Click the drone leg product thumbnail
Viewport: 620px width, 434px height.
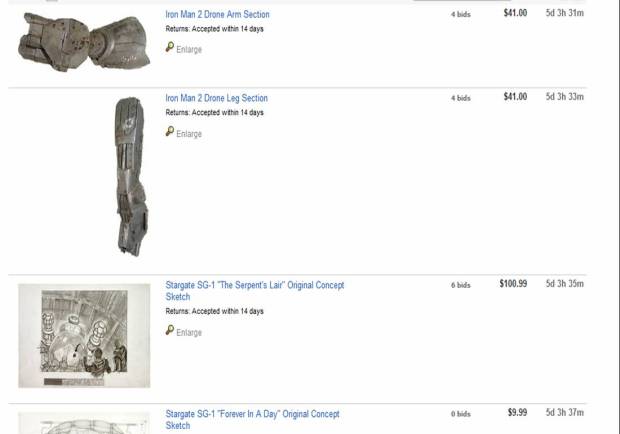click(x=129, y=176)
